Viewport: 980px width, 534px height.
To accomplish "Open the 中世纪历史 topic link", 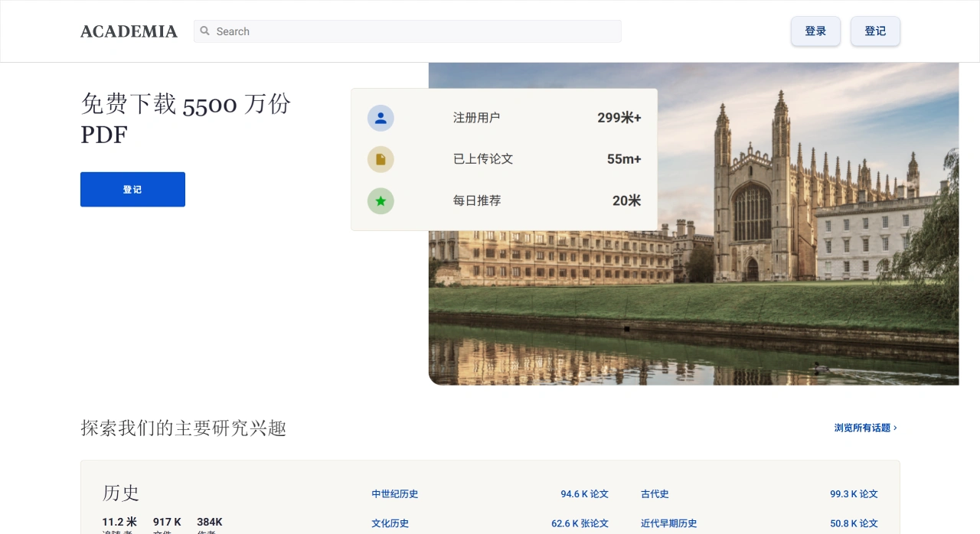I will [x=394, y=494].
